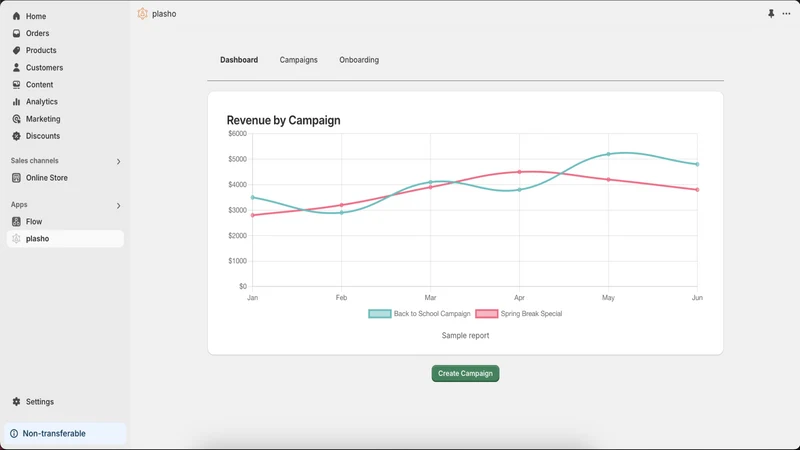Expand the Apps section chevron

[x=118, y=206]
